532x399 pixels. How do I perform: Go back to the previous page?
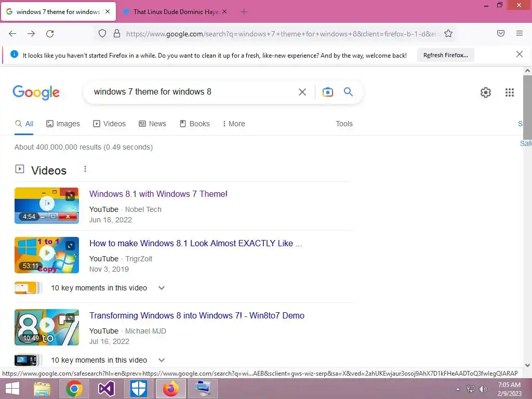(12, 34)
